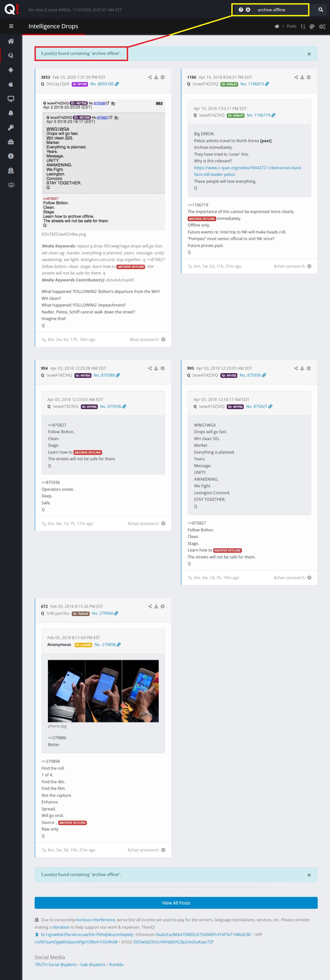Click the Home icon in the sidebar
This screenshot has width=330, height=980.
pos(11,41)
